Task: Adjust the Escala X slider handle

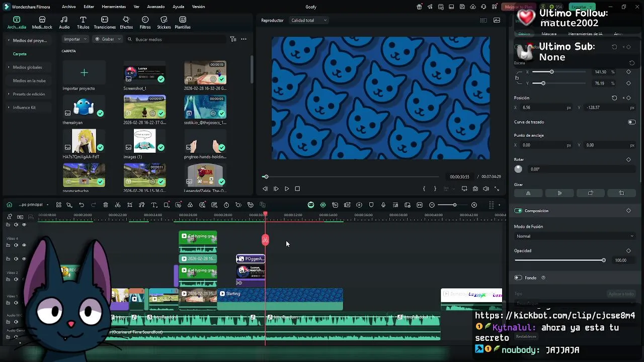Action: tap(551, 72)
